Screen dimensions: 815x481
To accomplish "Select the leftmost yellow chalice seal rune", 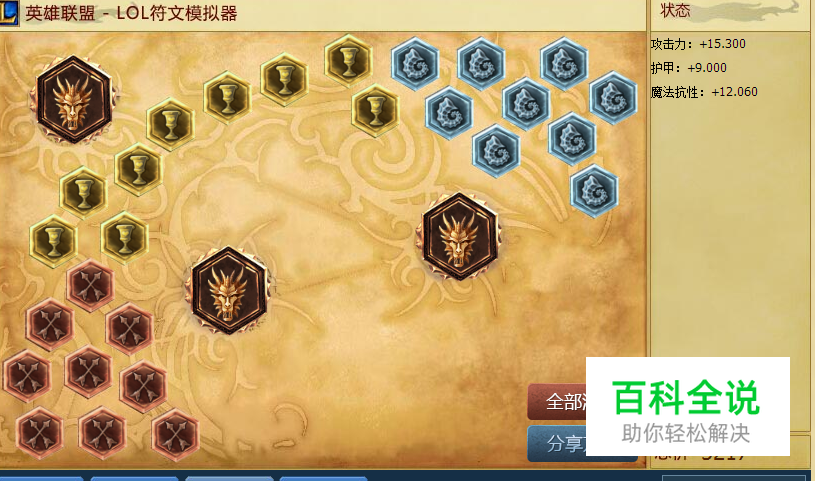I will (54, 241).
